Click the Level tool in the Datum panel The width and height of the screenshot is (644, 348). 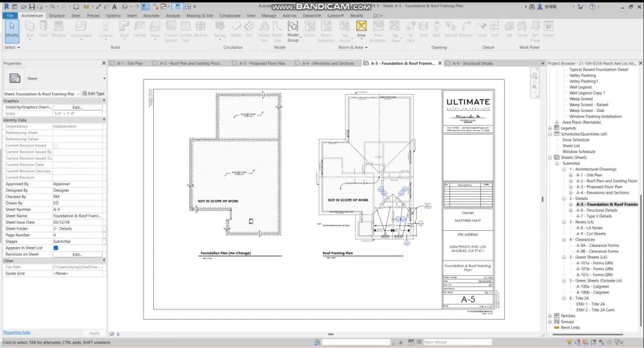pos(481,29)
